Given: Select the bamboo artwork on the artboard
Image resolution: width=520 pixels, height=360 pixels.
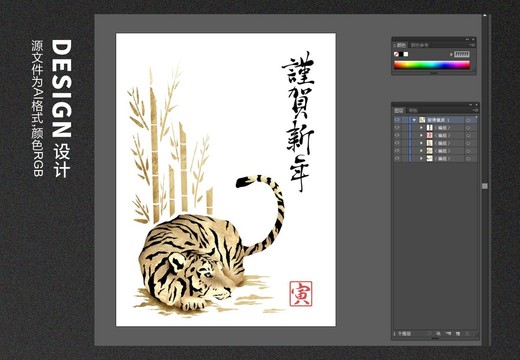Looking at the screenshot, I should coord(170,143).
